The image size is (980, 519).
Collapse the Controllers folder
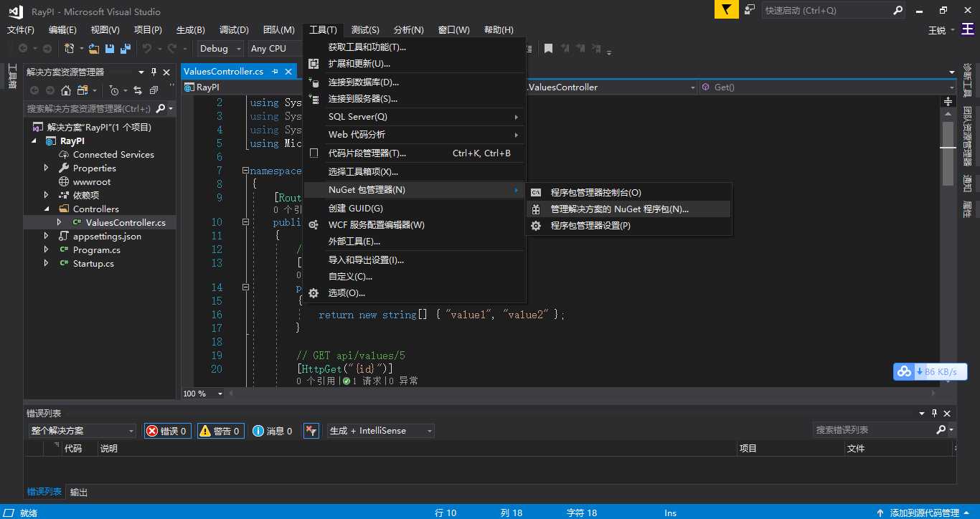point(47,209)
